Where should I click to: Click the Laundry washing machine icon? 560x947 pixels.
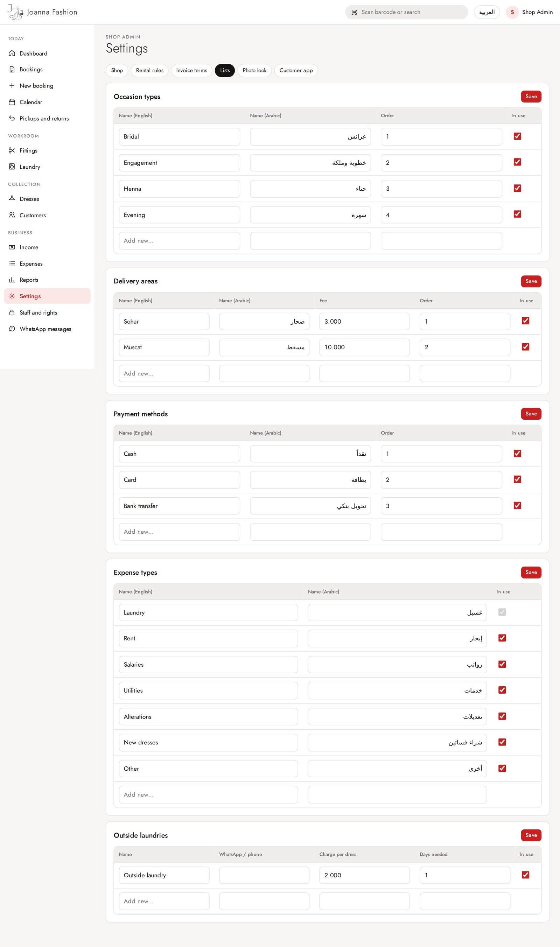point(12,166)
